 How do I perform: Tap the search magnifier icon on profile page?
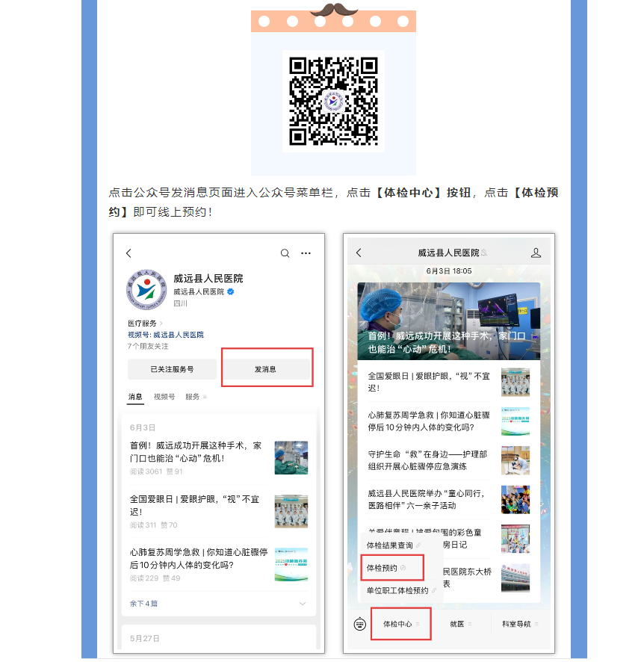285,253
